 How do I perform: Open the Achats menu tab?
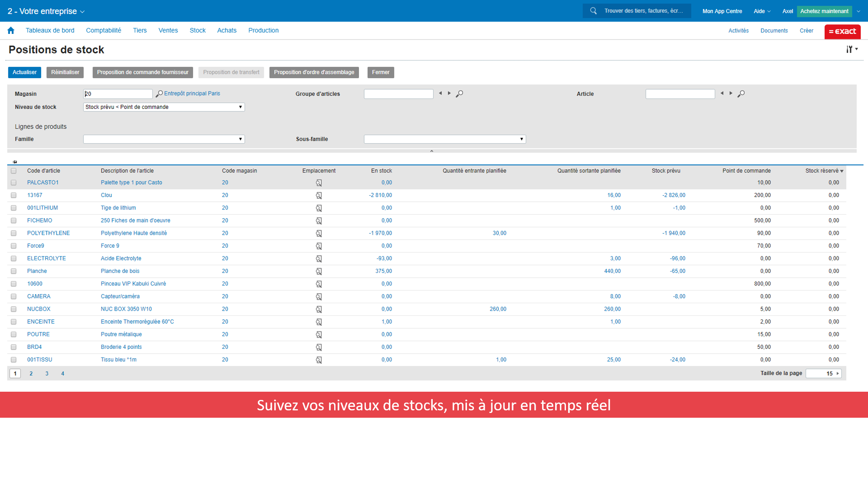point(225,30)
